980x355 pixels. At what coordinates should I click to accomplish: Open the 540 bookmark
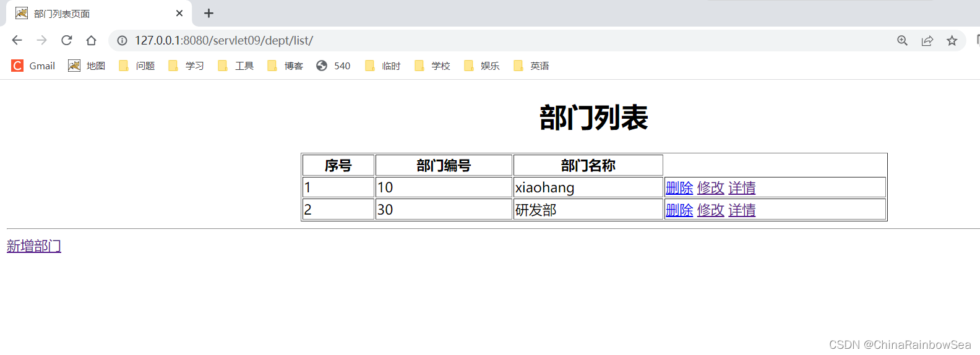click(x=333, y=66)
